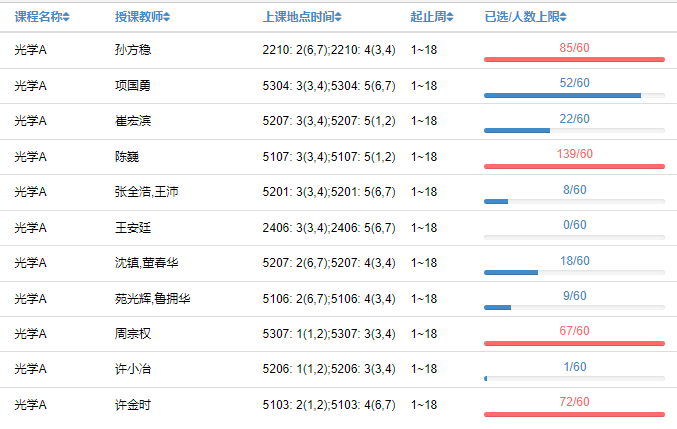Select the teacher cell 张全浩,王沛
Viewport: 677px width, 429px height.
pyautogui.click(x=146, y=192)
